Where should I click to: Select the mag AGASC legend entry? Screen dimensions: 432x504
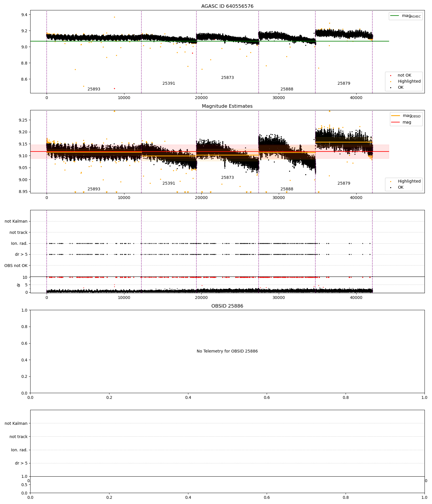pos(406,16)
